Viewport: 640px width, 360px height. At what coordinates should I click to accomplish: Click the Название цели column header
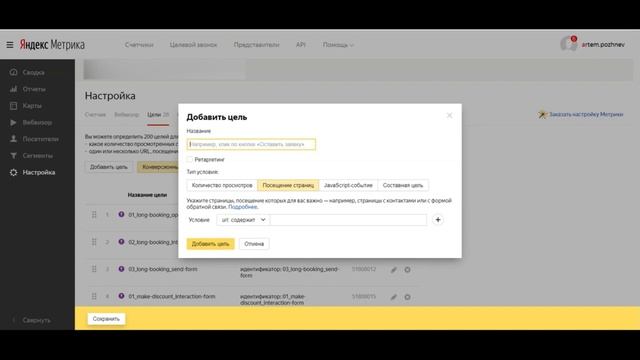tap(147, 195)
